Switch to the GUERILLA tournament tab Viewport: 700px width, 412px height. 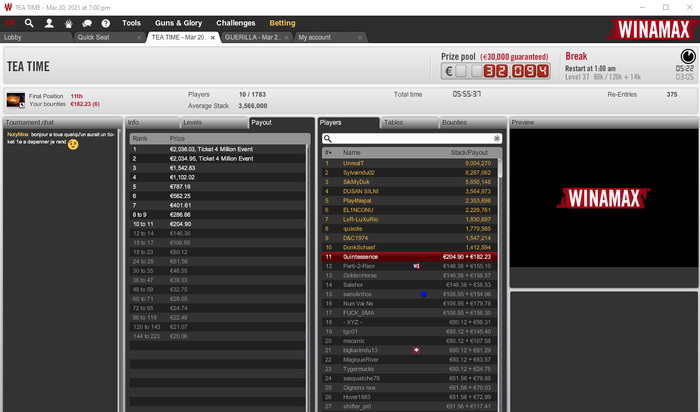pos(257,37)
